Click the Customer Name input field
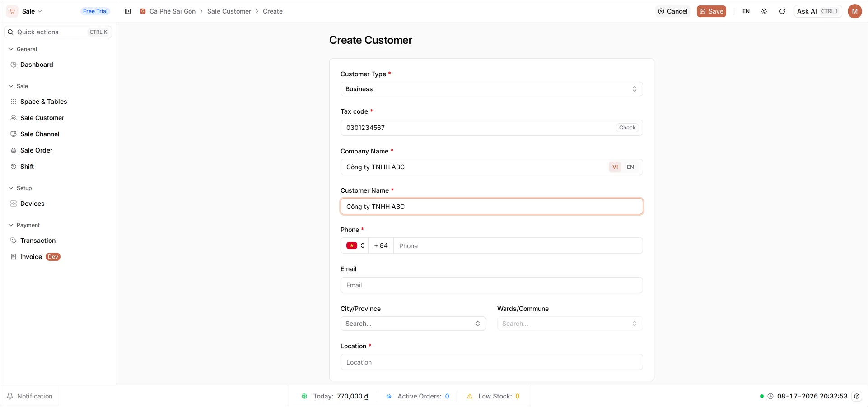868x407 pixels. pyautogui.click(x=492, y=206)
